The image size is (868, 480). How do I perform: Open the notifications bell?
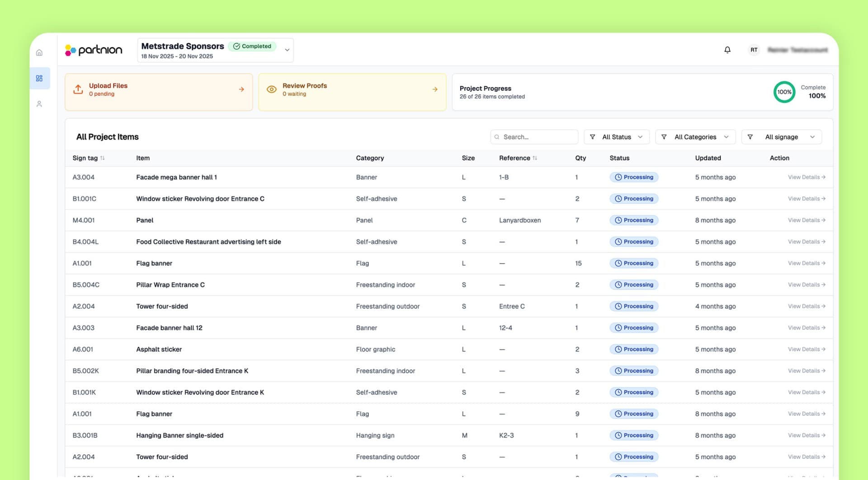(x=727, y=50)
